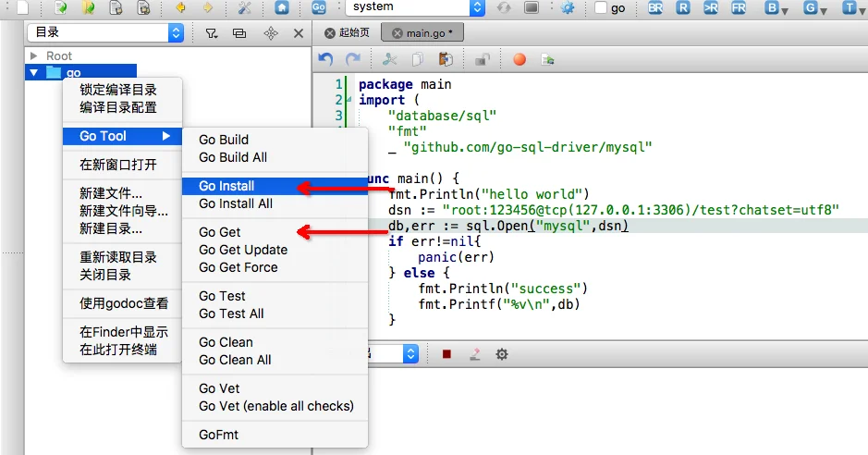
Task: Close the directory side panel
Action: (298, 33)
